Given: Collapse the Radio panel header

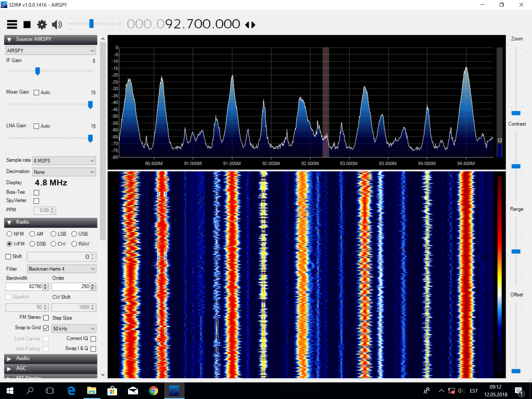Looking at the screenshot, I should (x=51, y=222).
